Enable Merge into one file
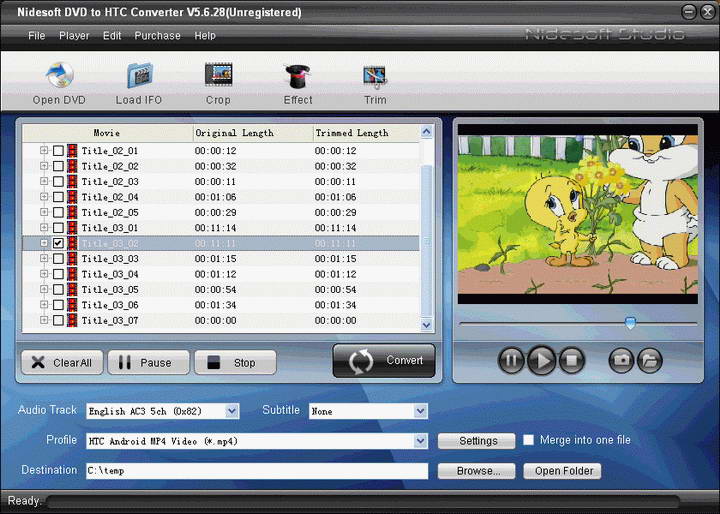 pos(529,440)
